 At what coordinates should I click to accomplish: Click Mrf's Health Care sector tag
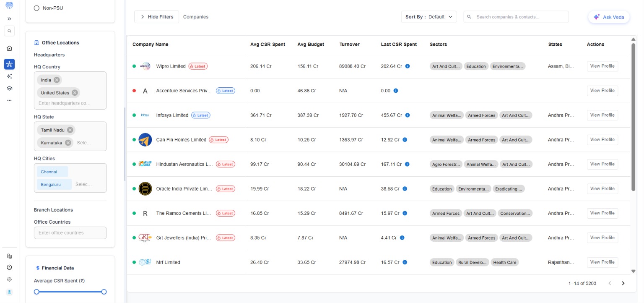[505, 262]
